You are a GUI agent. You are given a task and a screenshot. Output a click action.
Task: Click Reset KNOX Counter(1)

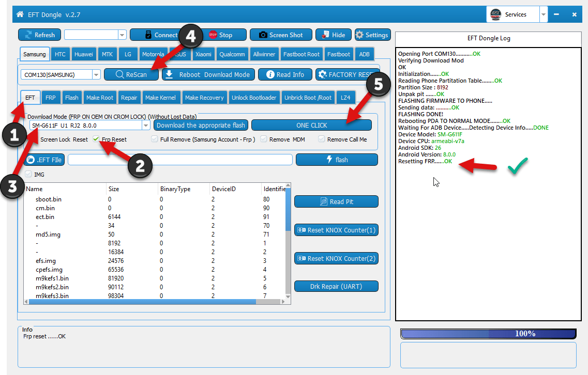point(336,230)
